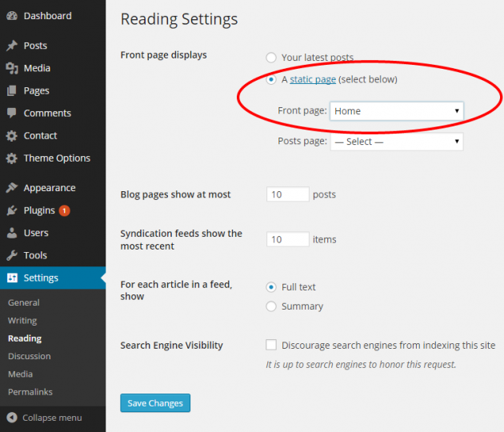
Task: Click the search engines honor request note
Action: click(x=361, y=365)
